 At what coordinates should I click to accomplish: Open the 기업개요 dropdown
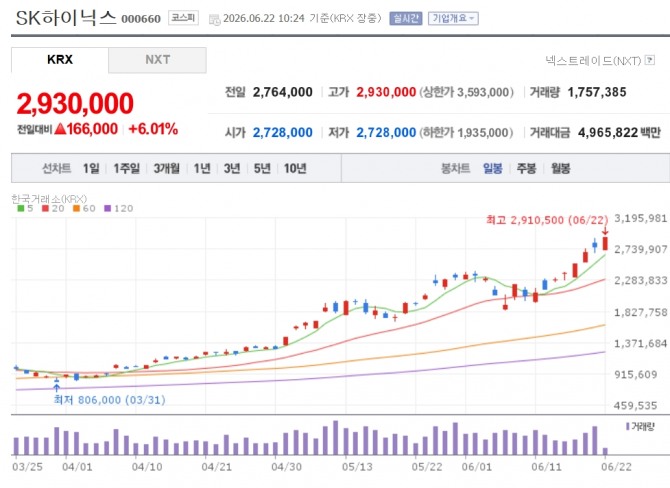453,18
